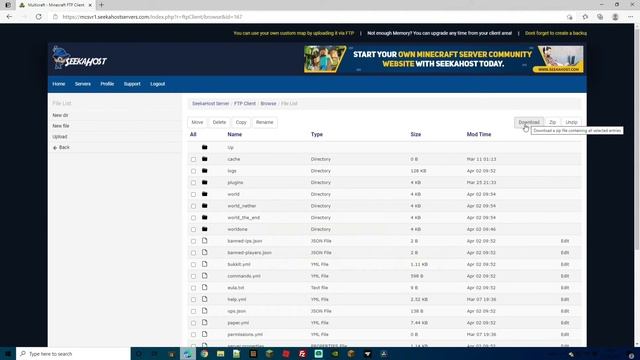Check the box for eula.txt

pyautogui.click(x=193, y=288)
